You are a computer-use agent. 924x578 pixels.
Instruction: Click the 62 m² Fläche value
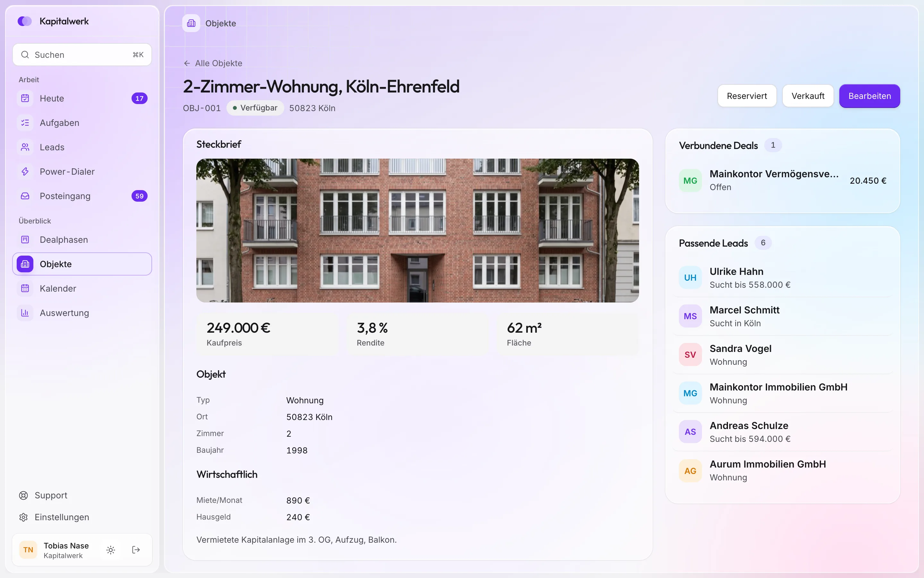(x=524, y=328)
